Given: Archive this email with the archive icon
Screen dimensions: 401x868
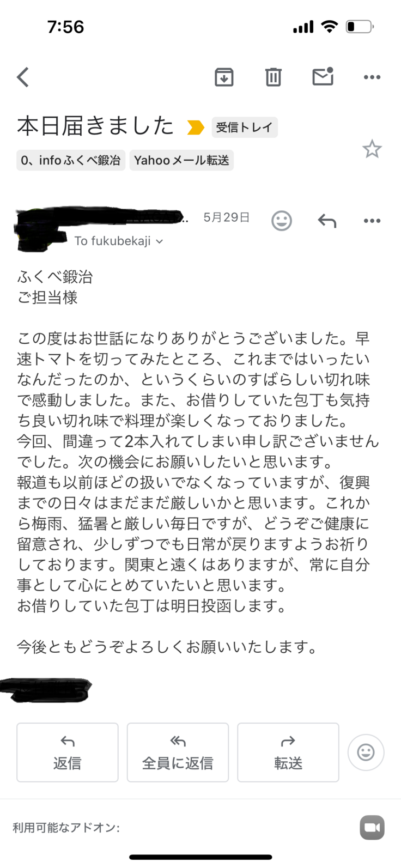Looking at the screenshot, I should tap(224, 77).
